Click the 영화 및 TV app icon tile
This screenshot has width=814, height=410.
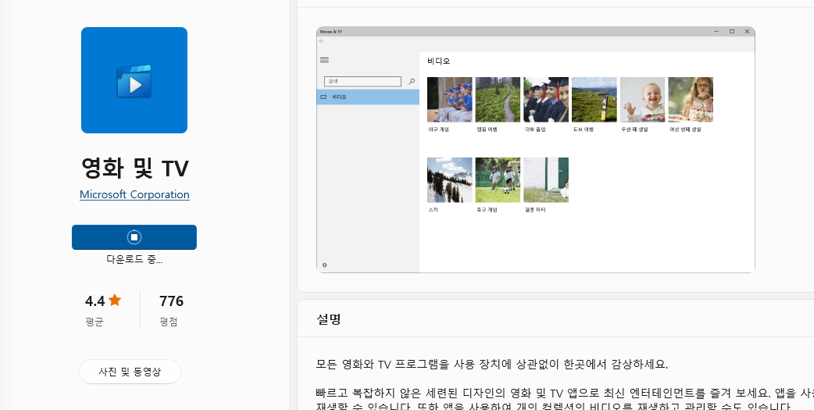point(134,80)
